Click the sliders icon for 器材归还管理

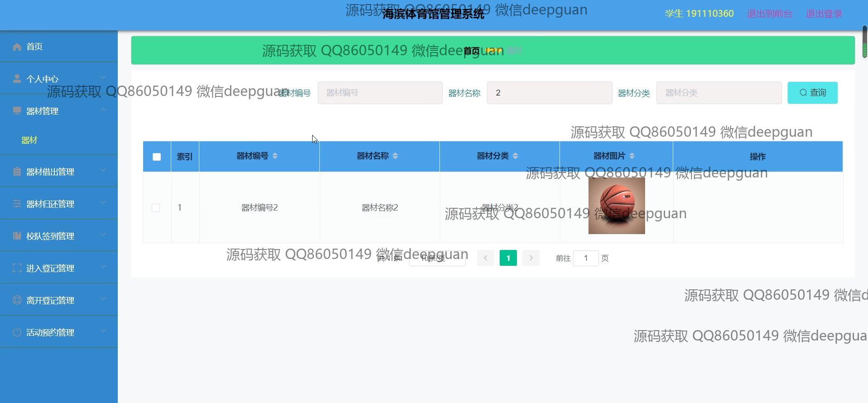click(x=17, y=204)
